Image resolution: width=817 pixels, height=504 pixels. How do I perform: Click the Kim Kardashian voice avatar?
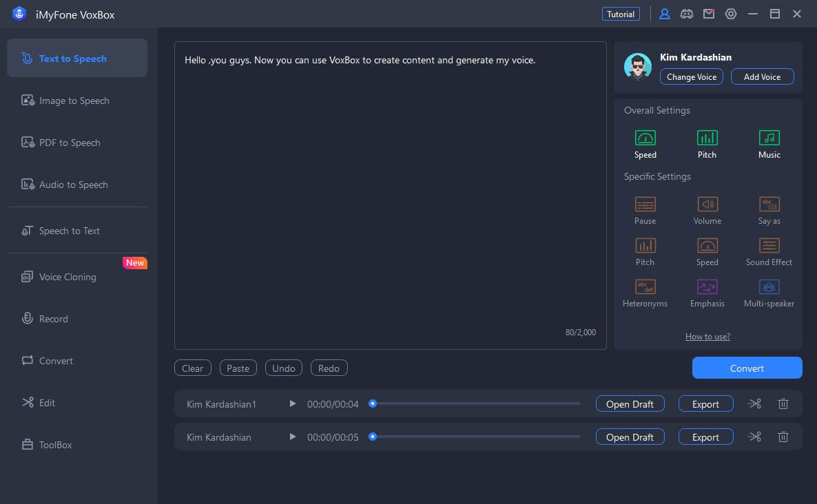tap(638, 66)
